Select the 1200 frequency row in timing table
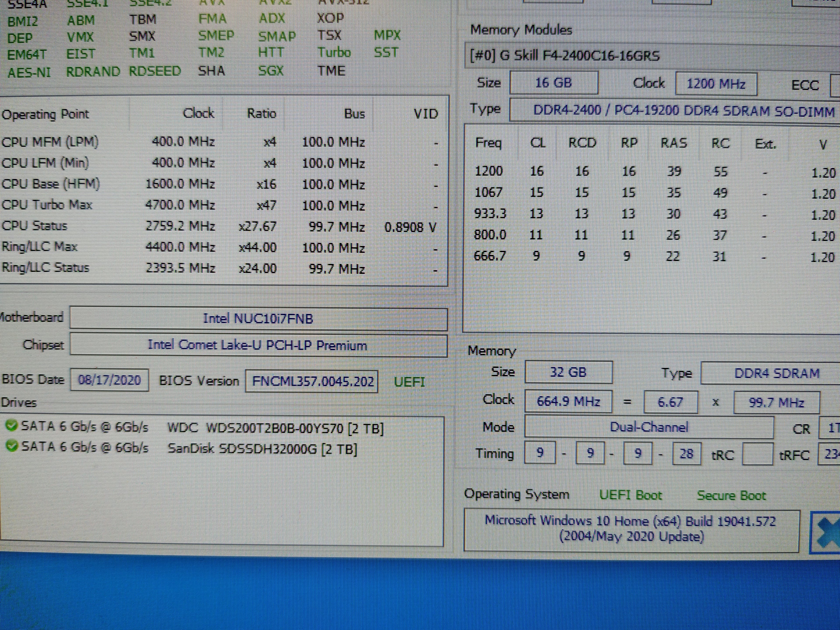Viewport: 840px width, 630px height. click(x=646, y=172)
